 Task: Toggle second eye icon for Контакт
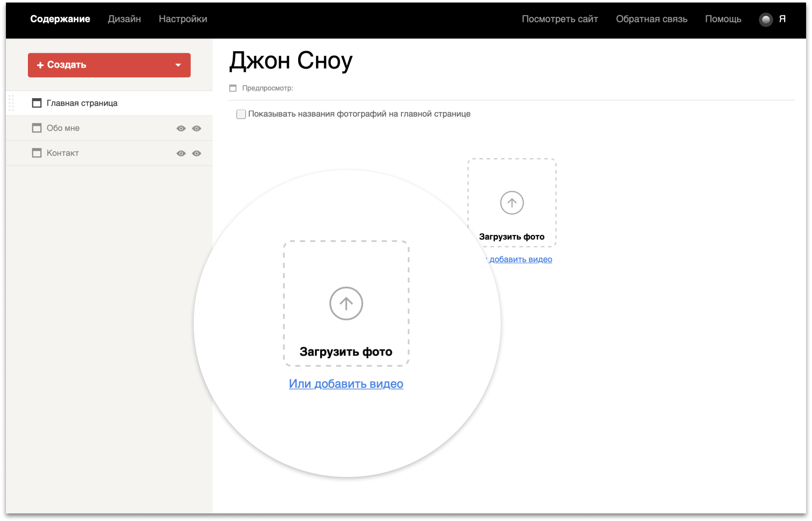[197, 154]
